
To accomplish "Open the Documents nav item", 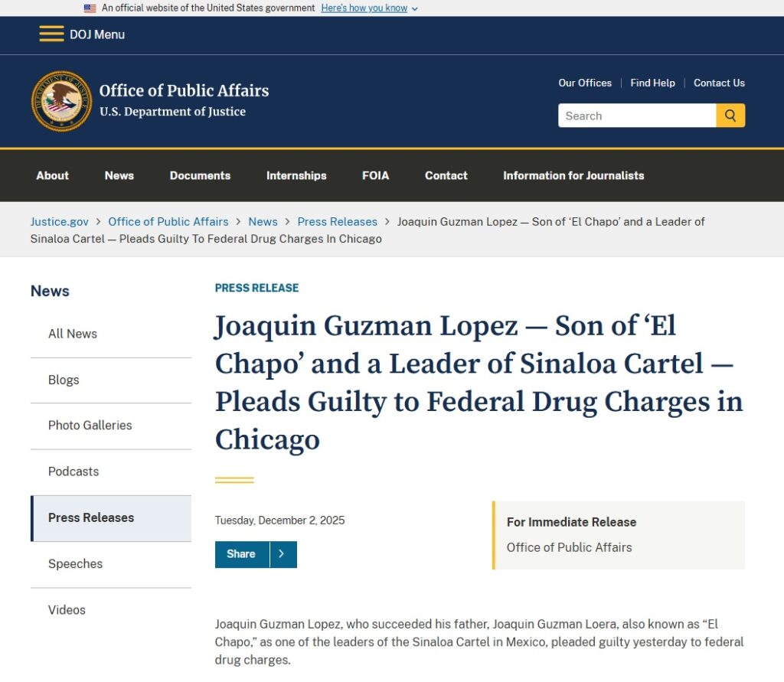I will (x=200, y=175).
